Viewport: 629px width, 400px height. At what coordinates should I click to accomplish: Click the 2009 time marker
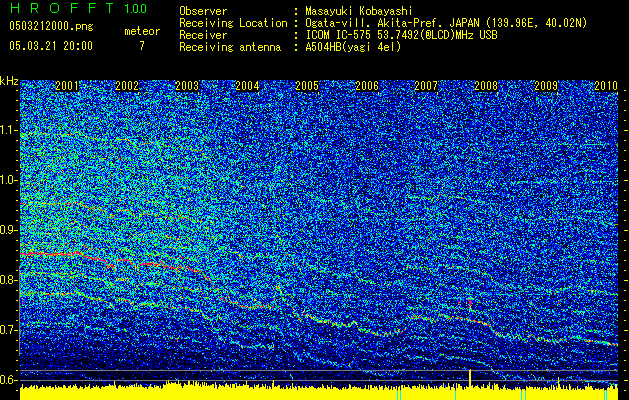[x=546, y=86]
